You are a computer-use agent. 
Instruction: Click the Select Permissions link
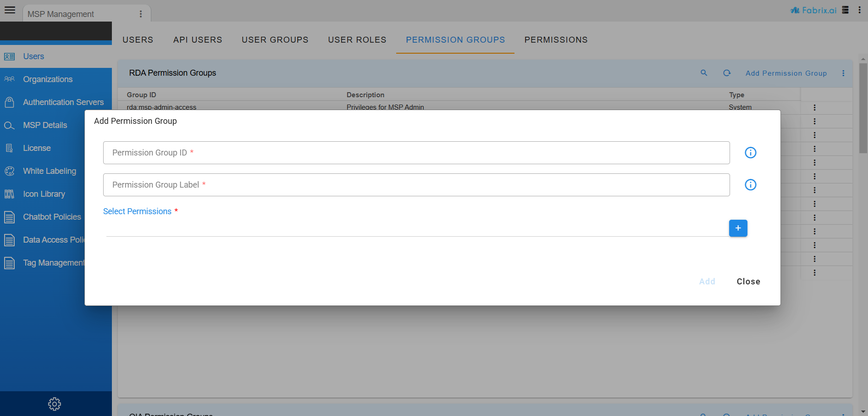click(137, 211)
